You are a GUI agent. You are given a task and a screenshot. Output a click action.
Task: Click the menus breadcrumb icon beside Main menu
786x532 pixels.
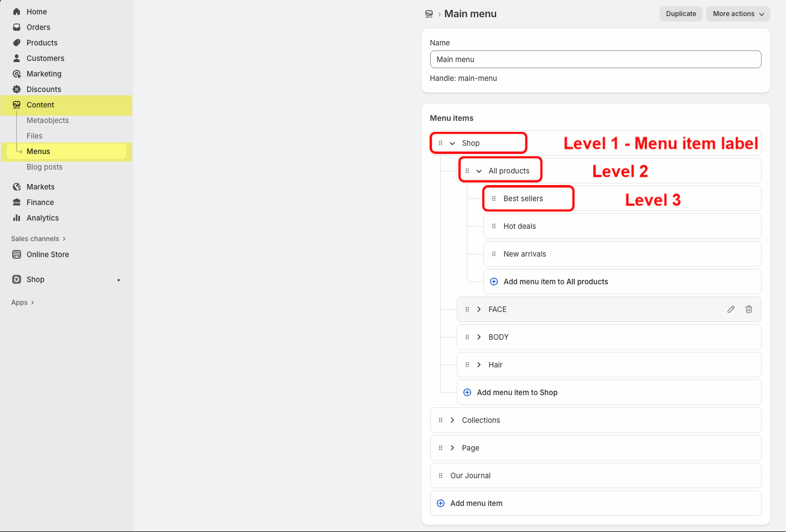[429, 14]
